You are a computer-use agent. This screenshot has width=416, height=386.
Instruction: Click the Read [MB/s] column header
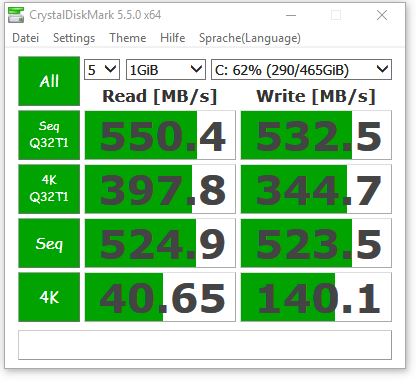tap(160, 96)
